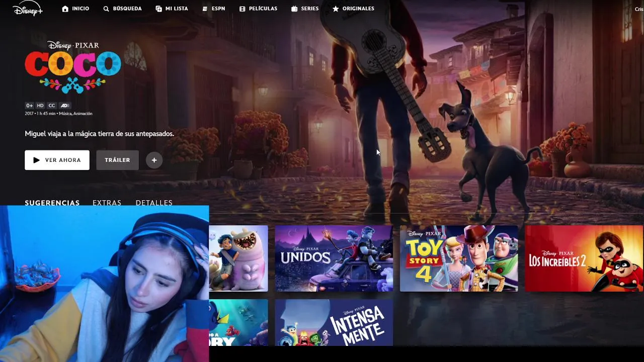Click the audio description badge
Screen dimensions: 644x362
65,106
